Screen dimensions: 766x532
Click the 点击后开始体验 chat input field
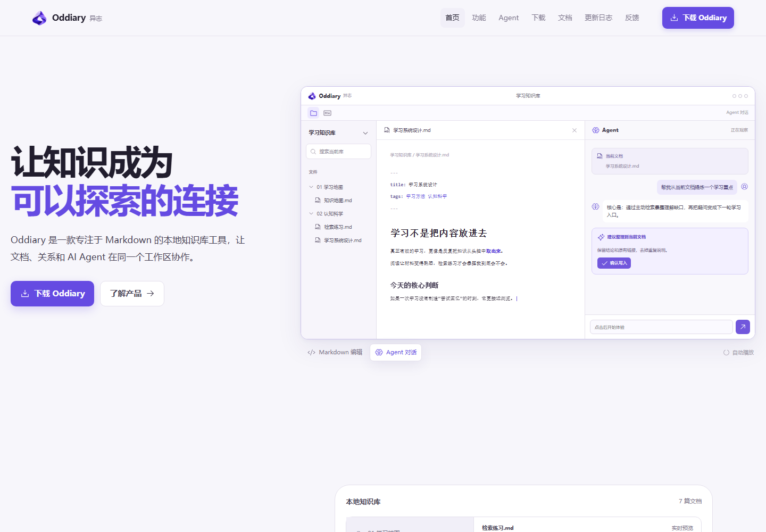click(x=661, y=327)
